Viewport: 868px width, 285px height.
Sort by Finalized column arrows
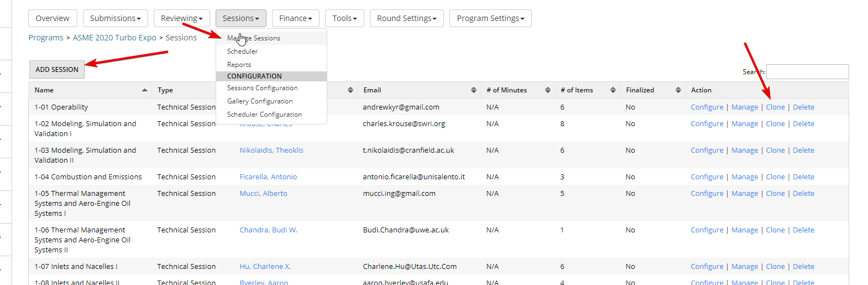coord(678,90)
